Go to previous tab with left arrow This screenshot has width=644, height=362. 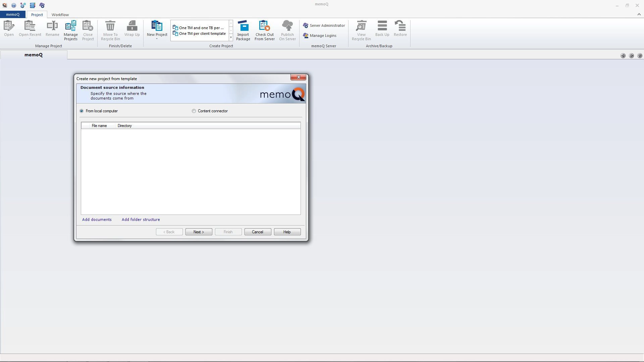tap(623, 56)
